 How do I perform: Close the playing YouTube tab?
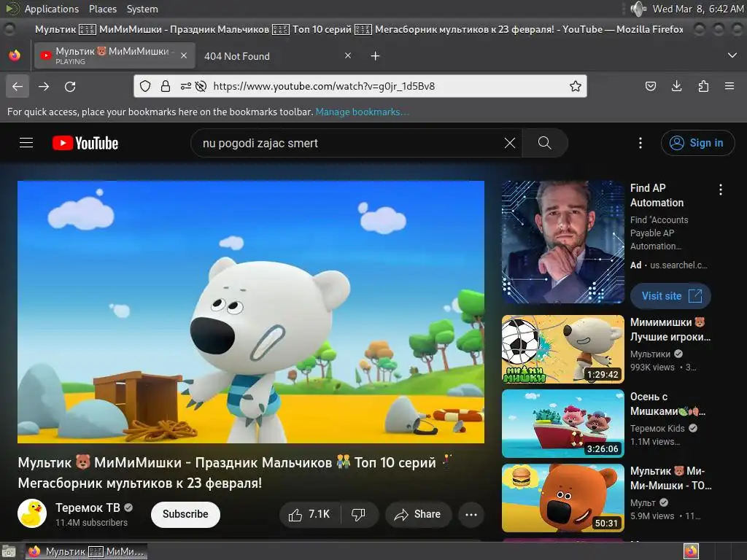tap(183, 55)
